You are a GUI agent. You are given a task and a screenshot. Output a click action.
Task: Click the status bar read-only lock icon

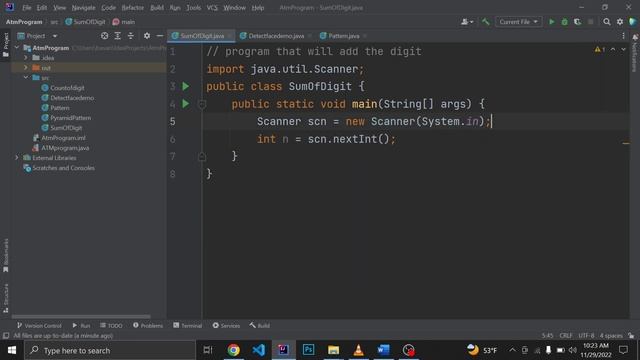[x=631, y=336]
